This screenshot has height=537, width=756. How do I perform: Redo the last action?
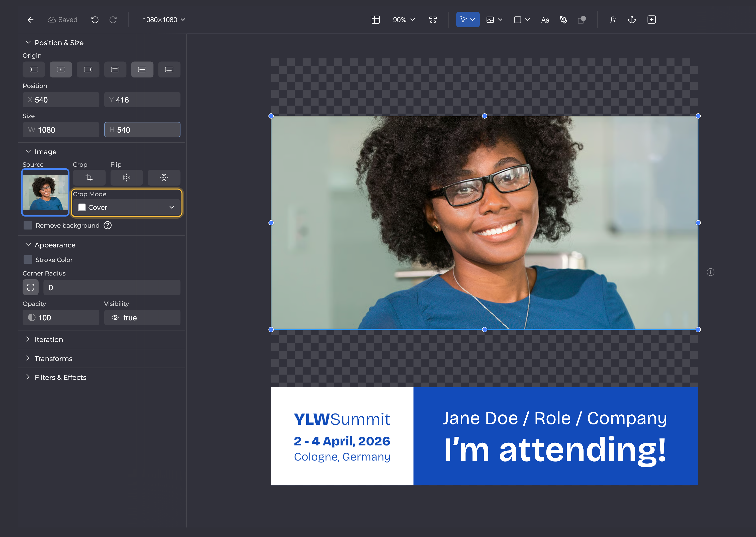point(113,20)
